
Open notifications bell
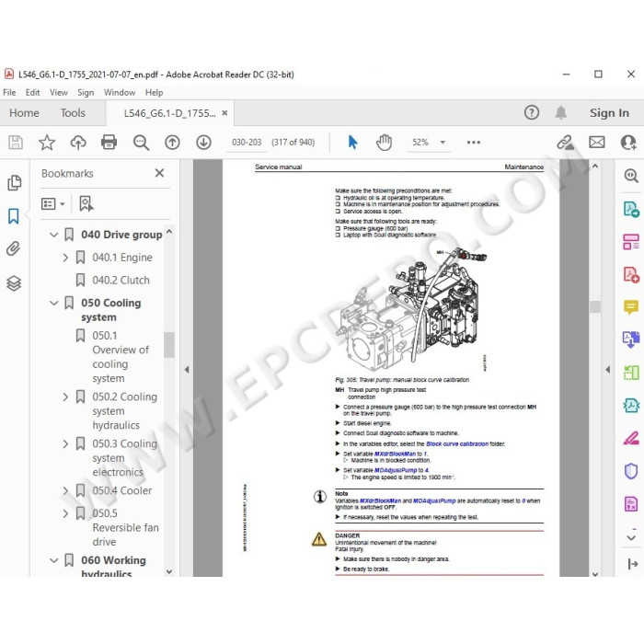(561, 112)
